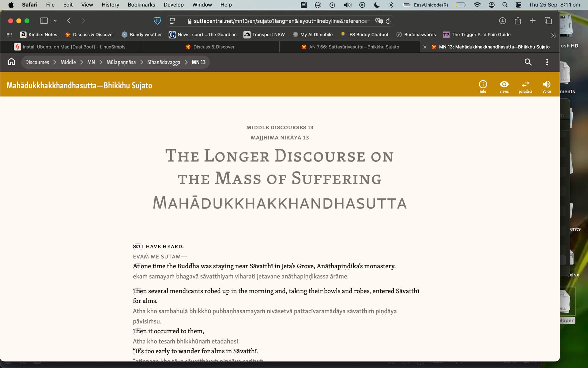Expand the sidebar tab group dropdown arrow
This screenshot has width=588, height=368.
click(55, 21)
